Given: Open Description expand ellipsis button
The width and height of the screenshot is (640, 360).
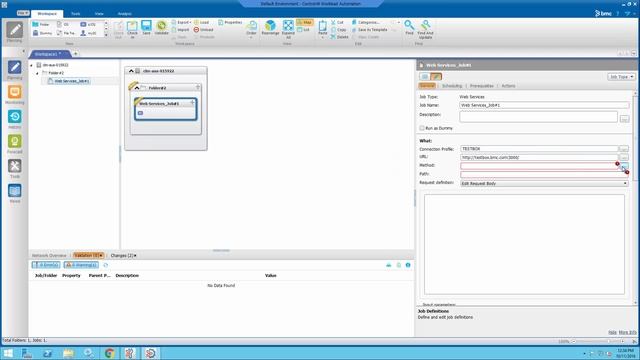Looking at the screenshot, I should point(624,119).
